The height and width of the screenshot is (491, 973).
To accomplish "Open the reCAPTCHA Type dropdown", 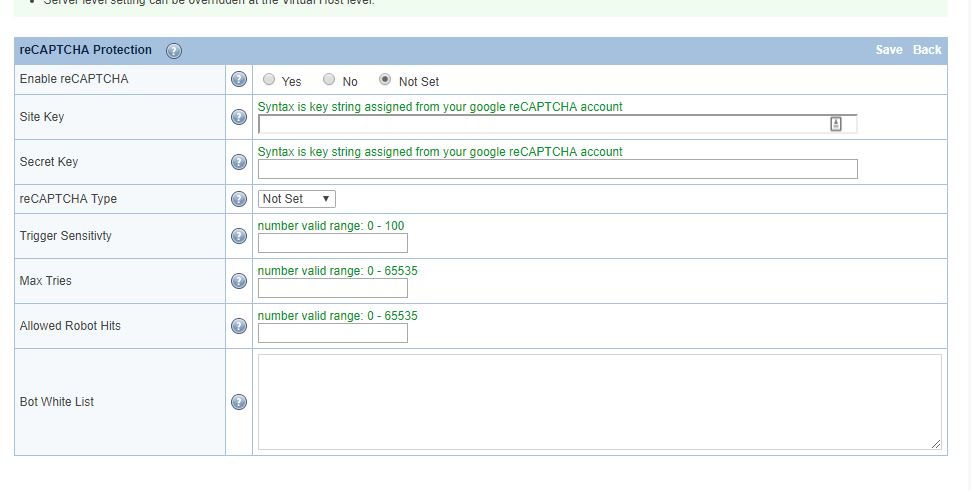I will [297, 199].
